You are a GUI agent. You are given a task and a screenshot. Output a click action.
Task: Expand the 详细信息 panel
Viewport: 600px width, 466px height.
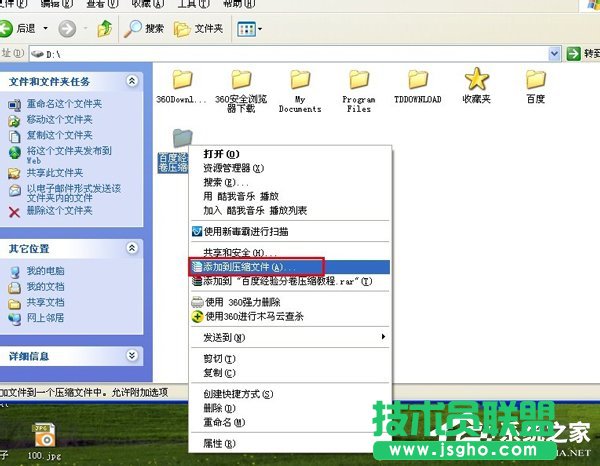click(132, 355)
